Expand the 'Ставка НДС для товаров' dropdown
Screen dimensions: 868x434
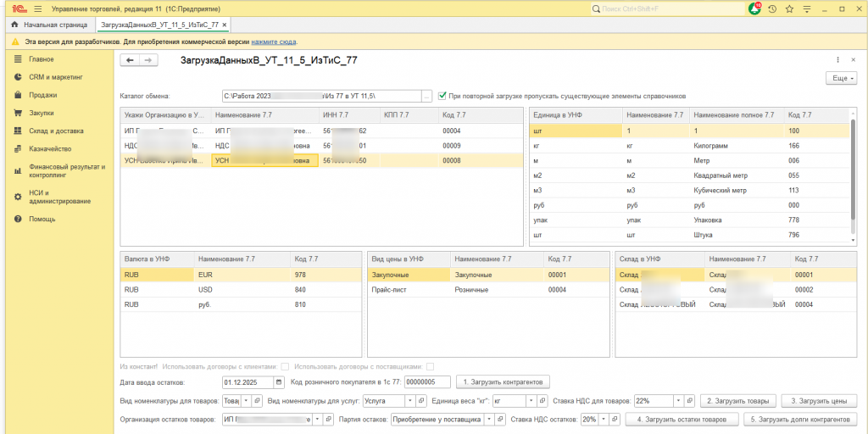[678, 401]
